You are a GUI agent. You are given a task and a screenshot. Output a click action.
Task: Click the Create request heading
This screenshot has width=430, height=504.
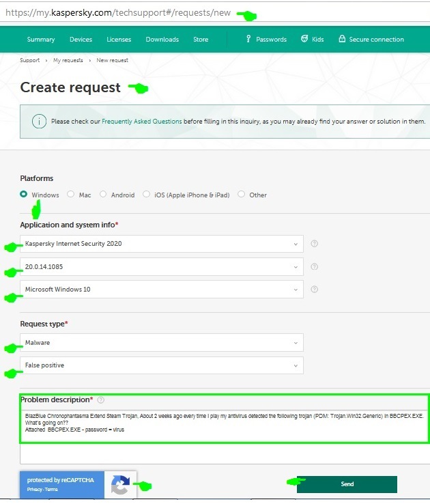[70, 87]
